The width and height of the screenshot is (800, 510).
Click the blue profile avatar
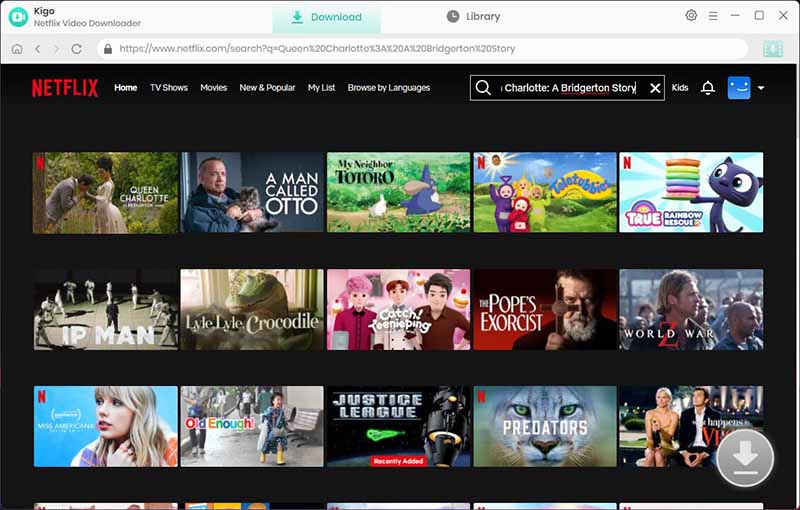coord(739,88)
